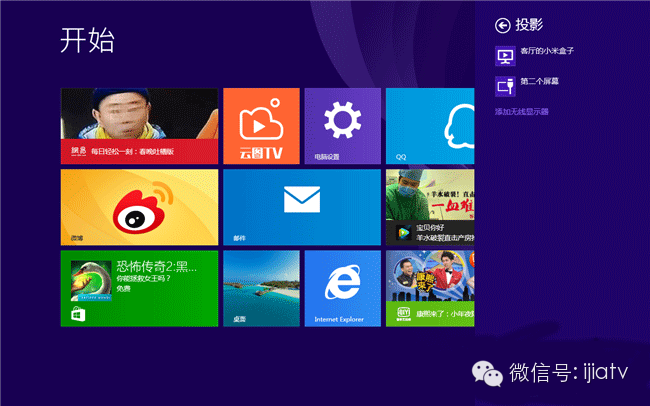
Task: Click the 网易 logo on red bar
Action: pos(78,151)
